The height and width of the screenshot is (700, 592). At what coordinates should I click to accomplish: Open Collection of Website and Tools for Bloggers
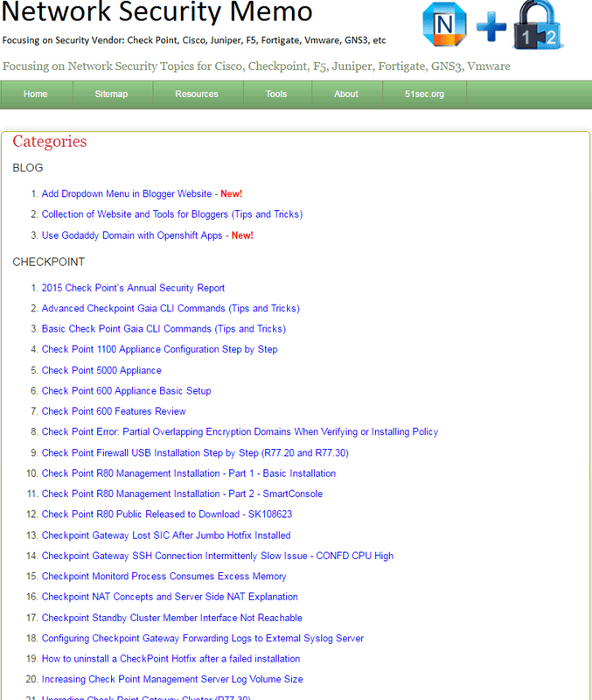172,214
